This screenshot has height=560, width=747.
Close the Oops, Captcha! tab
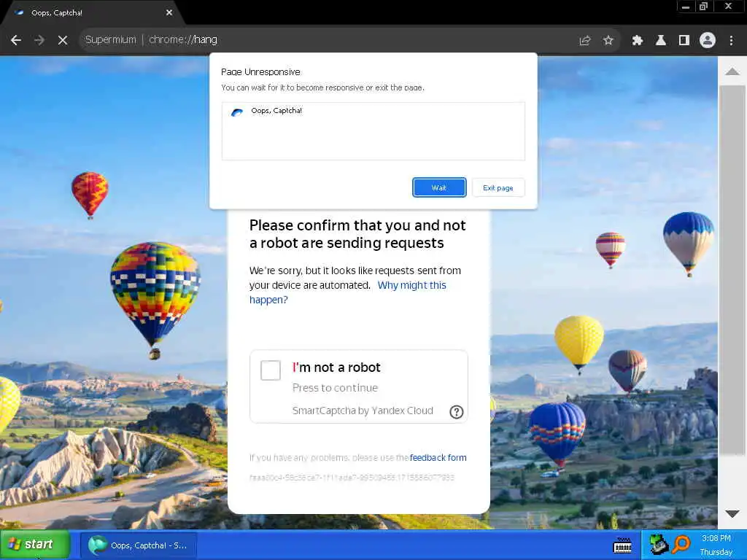169,13
